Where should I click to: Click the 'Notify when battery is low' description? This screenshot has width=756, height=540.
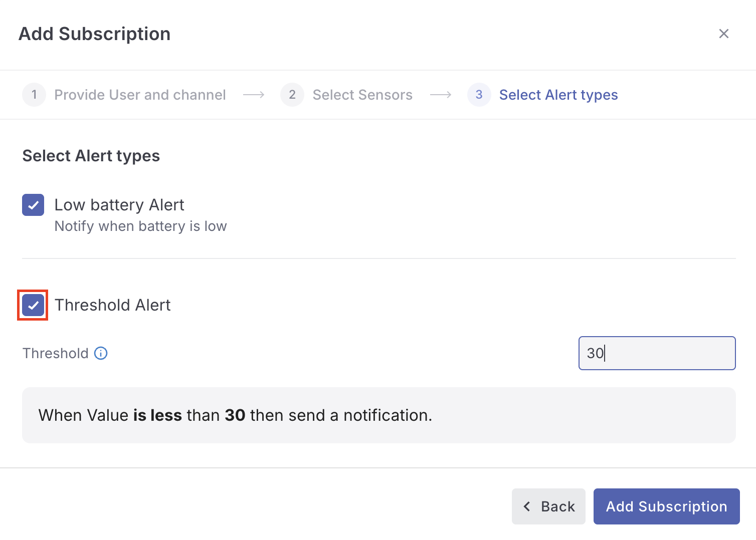[140, 226]
